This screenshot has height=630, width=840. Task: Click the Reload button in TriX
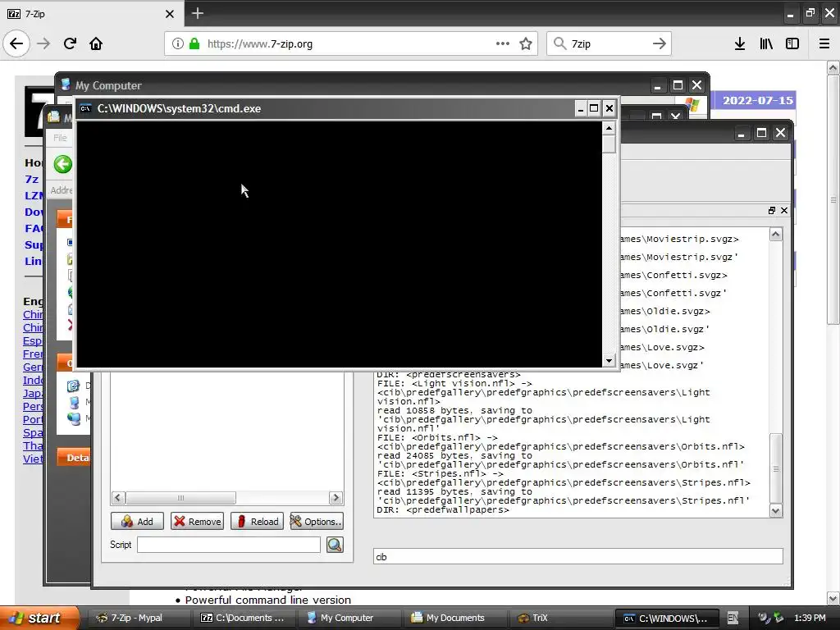(x=257, y=521)
